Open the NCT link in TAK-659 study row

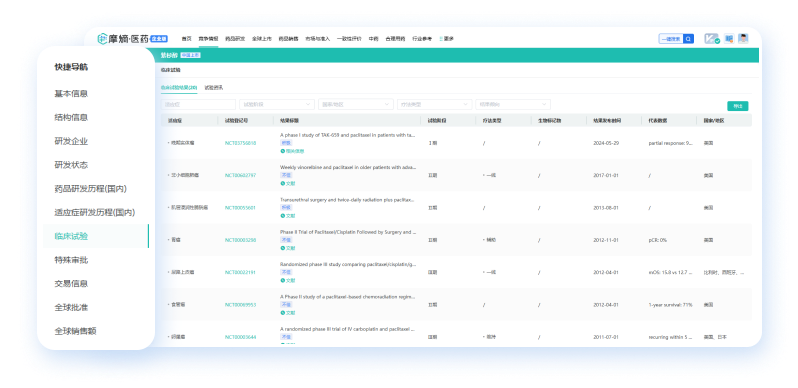tap(240, 143)
